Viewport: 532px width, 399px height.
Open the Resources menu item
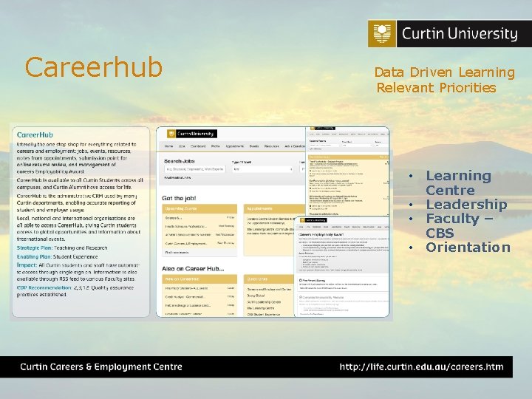click(x=271, y=146)
